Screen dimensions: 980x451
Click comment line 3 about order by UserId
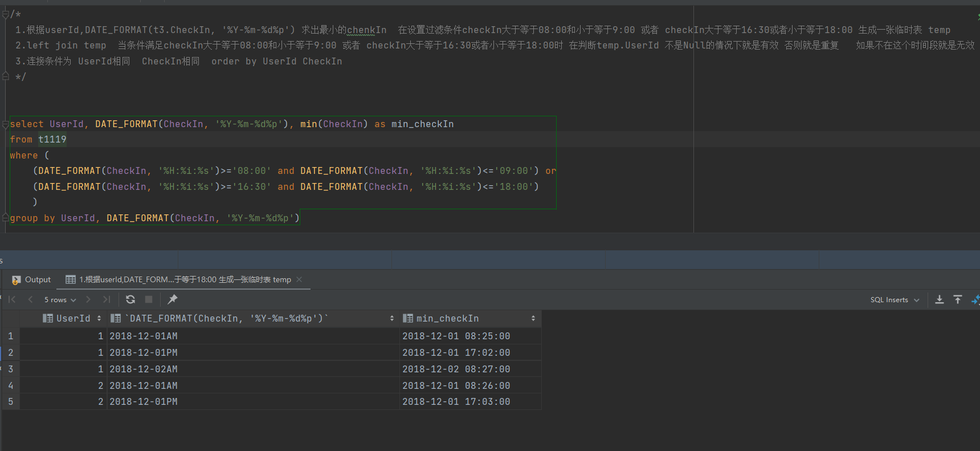[179, 61]
